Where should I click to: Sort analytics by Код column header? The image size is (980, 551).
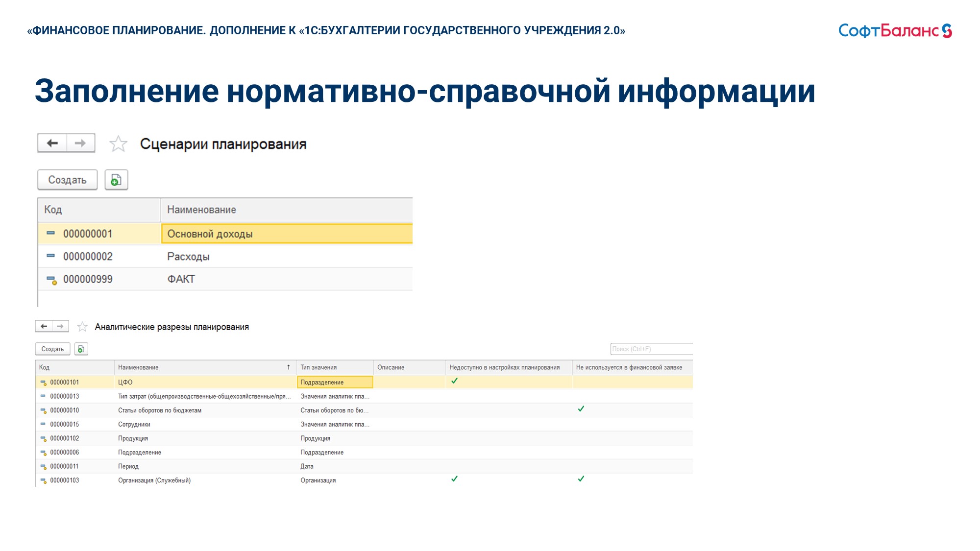pos(74,367)
